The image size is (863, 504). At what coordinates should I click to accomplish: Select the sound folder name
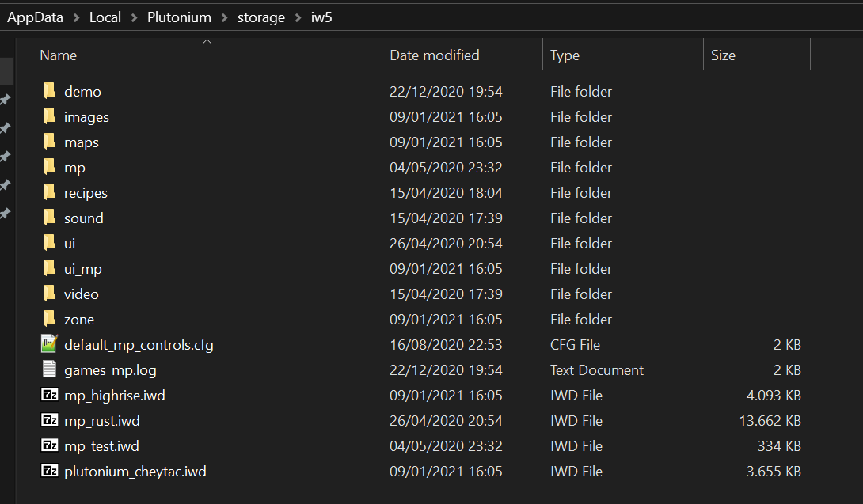pyautogui.click(x=84, y=218)
